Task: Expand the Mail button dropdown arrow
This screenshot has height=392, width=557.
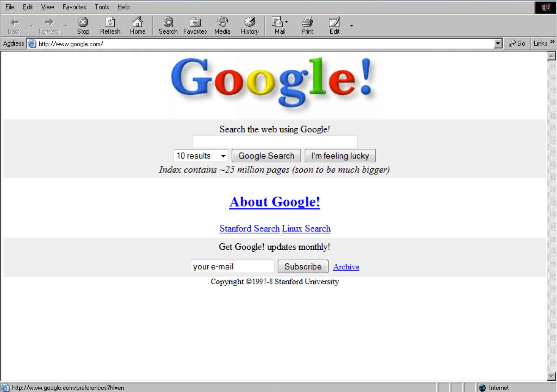Action: click(x=286, y=22)
